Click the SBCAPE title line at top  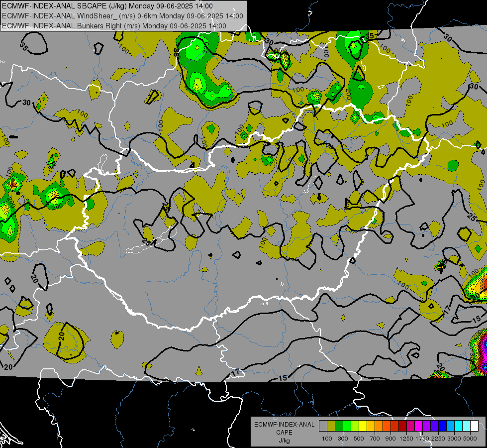[x=107, y=6]
